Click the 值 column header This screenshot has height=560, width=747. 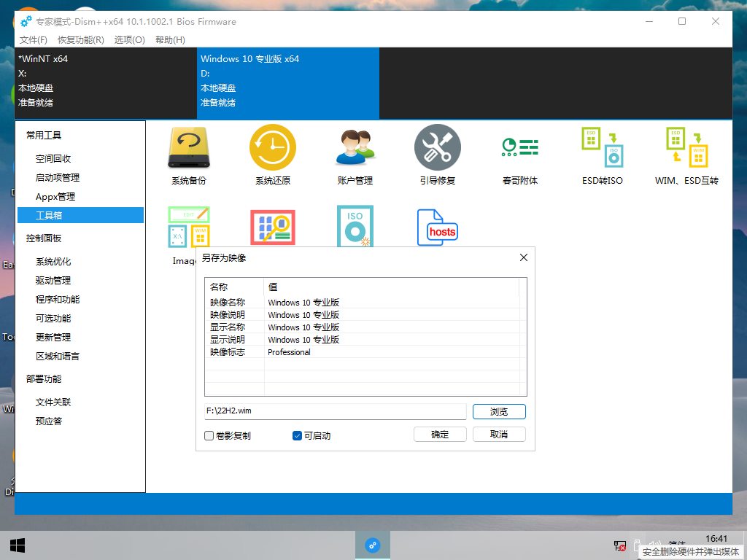pyautogui.click(x=391, y=287)
